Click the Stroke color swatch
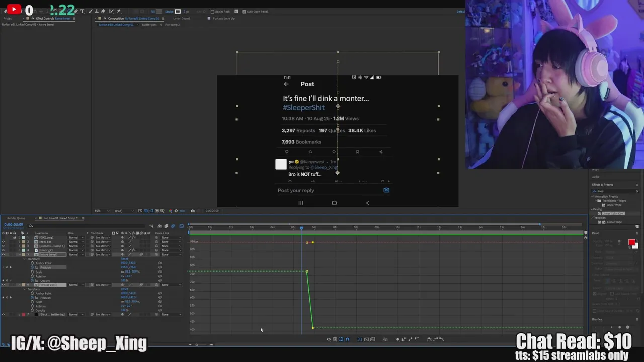This screenshot has width=644, height=362. (178, 12)
